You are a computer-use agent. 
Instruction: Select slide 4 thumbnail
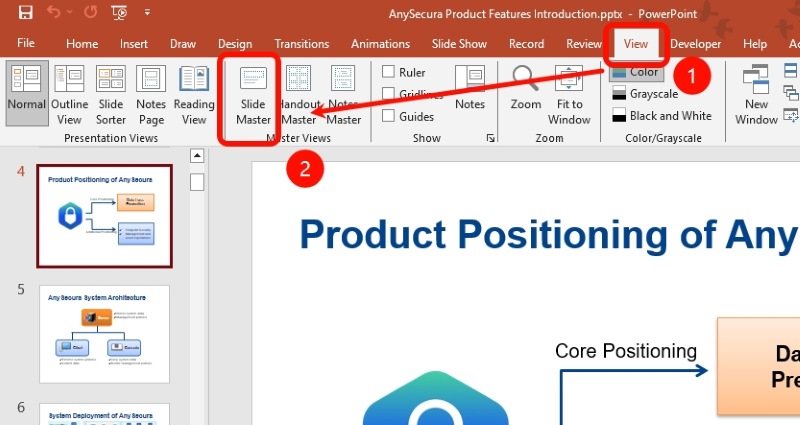coord(105,216)
